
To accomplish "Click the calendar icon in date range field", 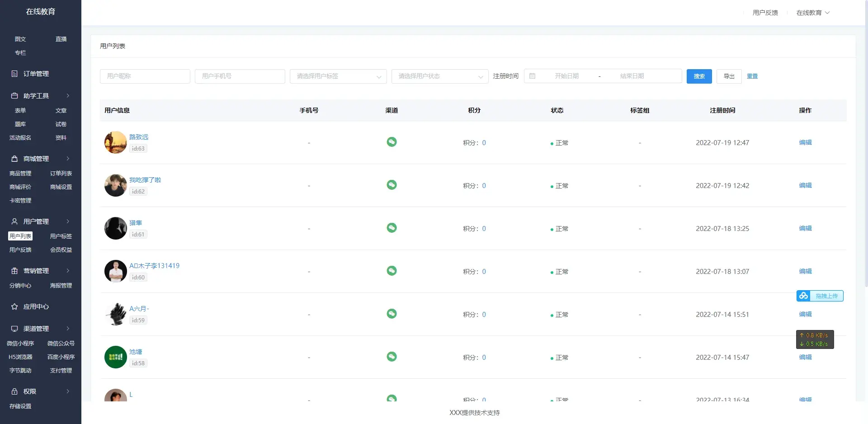I will (532, 76).
